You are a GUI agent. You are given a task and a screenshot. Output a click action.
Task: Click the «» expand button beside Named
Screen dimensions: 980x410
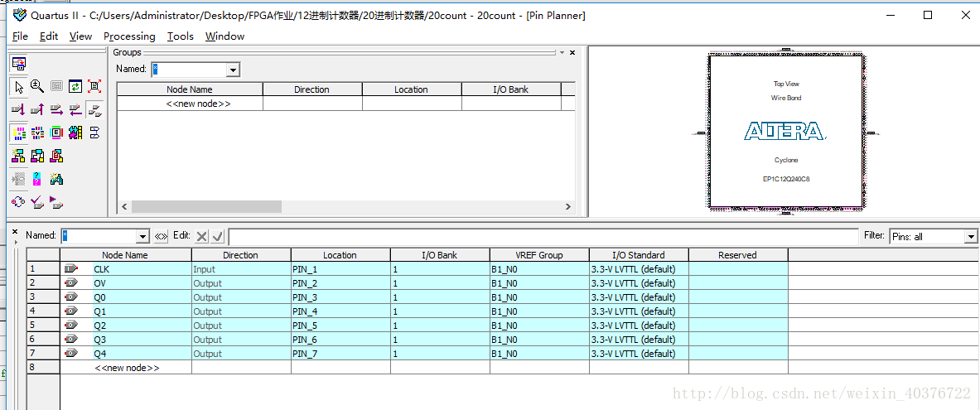162,236
